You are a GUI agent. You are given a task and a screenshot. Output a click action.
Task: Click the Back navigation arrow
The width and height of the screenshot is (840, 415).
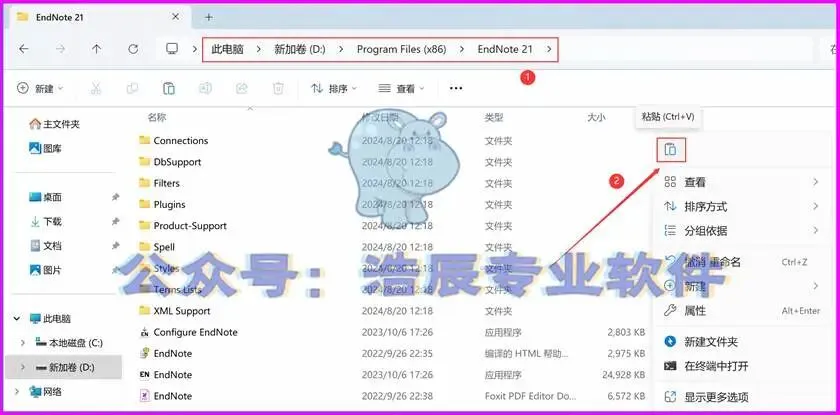tap(24, 49)
